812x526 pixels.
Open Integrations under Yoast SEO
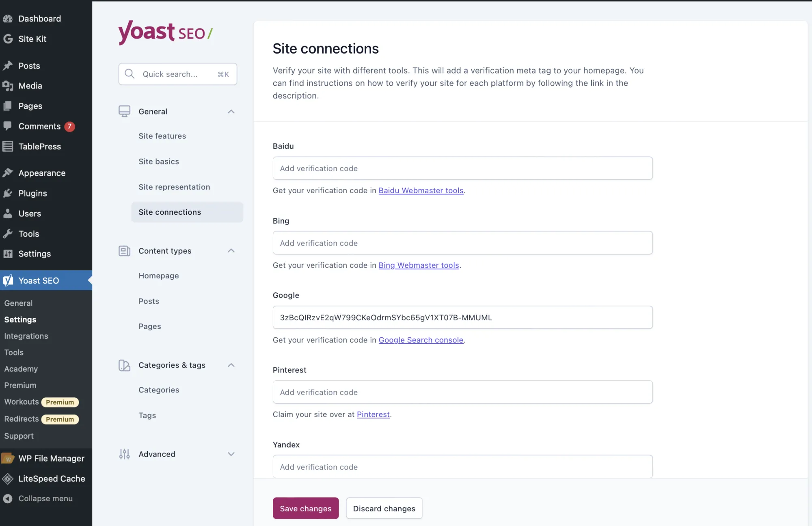[x=26, y=336]
